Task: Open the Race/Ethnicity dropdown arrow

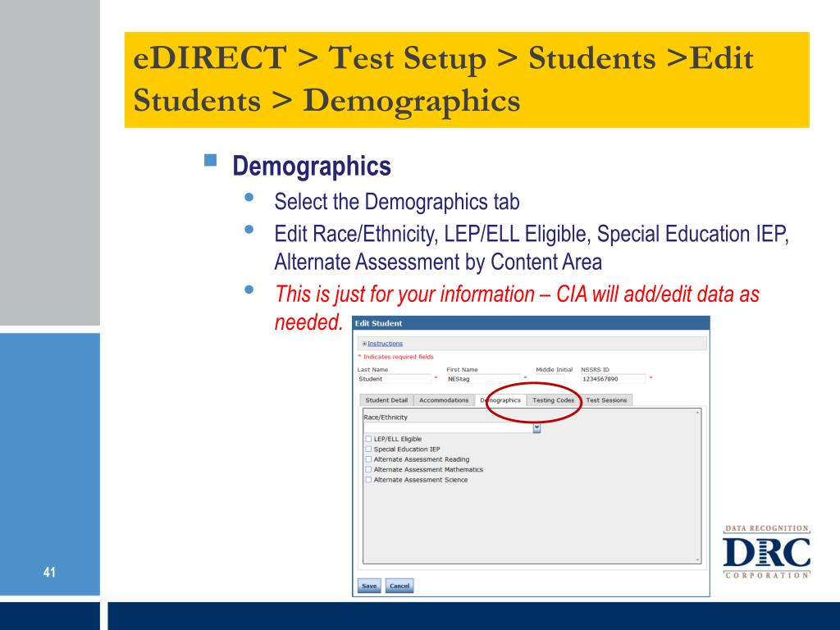Action: [x=536, y=428]
